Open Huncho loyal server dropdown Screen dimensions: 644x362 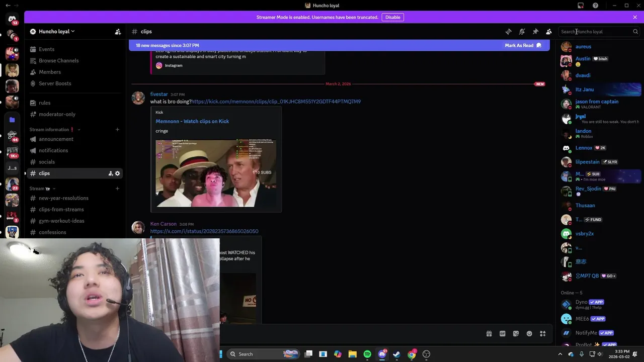(56, 31)
